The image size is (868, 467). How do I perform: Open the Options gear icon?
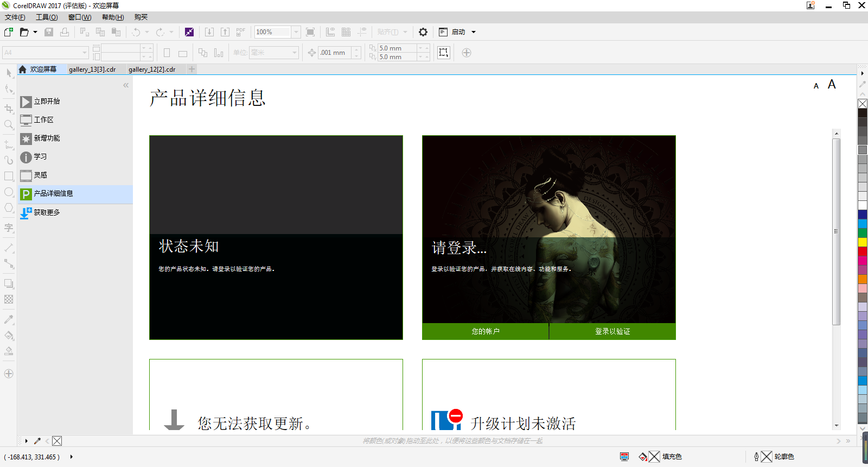[x=423, y=32]
